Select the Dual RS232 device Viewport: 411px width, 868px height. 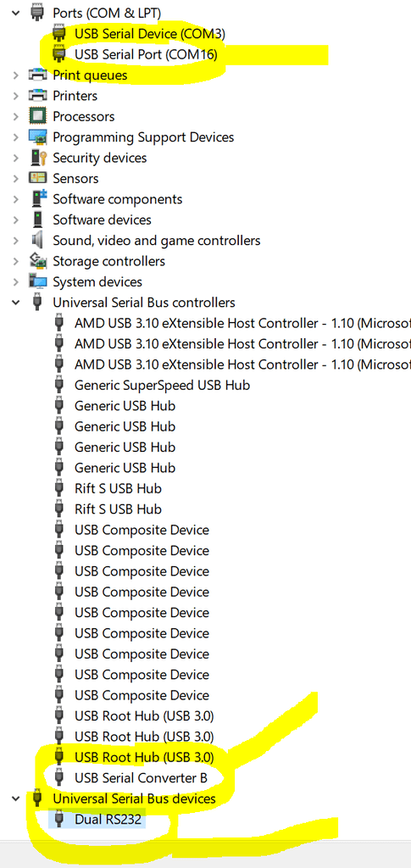click(108, 820)
